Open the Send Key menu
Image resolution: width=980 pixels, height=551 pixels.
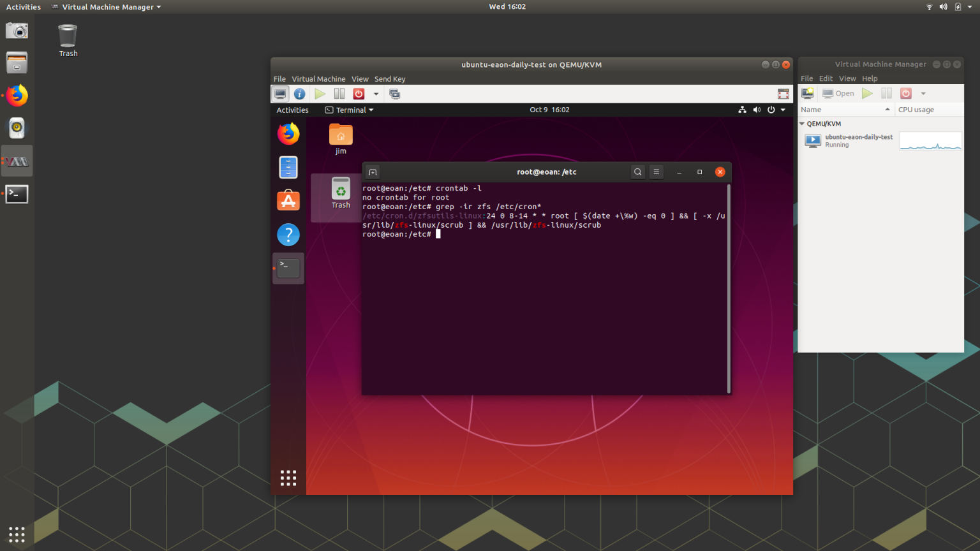[390, 78]
